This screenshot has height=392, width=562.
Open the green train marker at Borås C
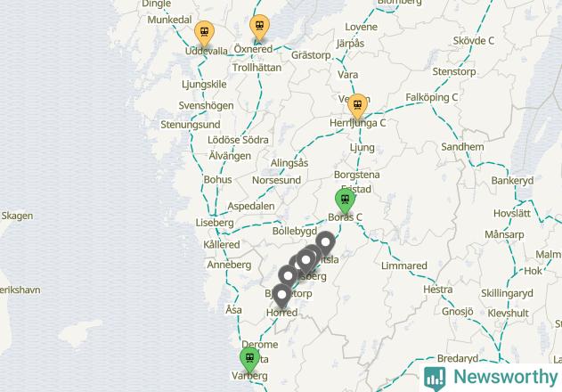pyautogui.click(x=345, y=200)
